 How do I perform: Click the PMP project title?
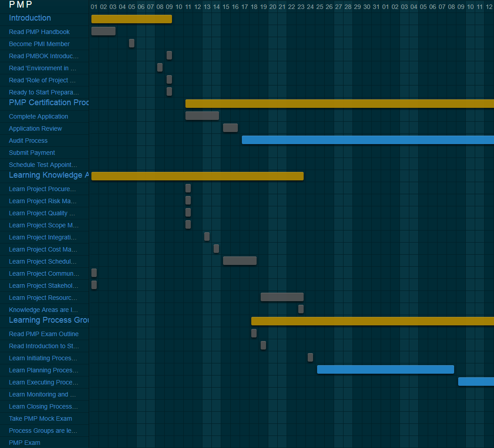point(21,5)
